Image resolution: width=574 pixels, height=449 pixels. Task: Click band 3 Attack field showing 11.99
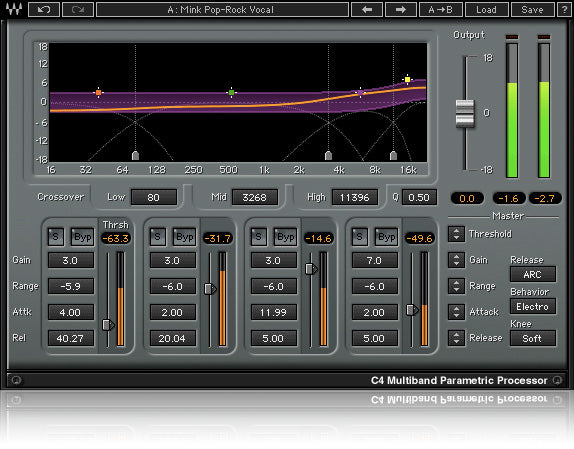pyautogui.click(x=273, y=313)
